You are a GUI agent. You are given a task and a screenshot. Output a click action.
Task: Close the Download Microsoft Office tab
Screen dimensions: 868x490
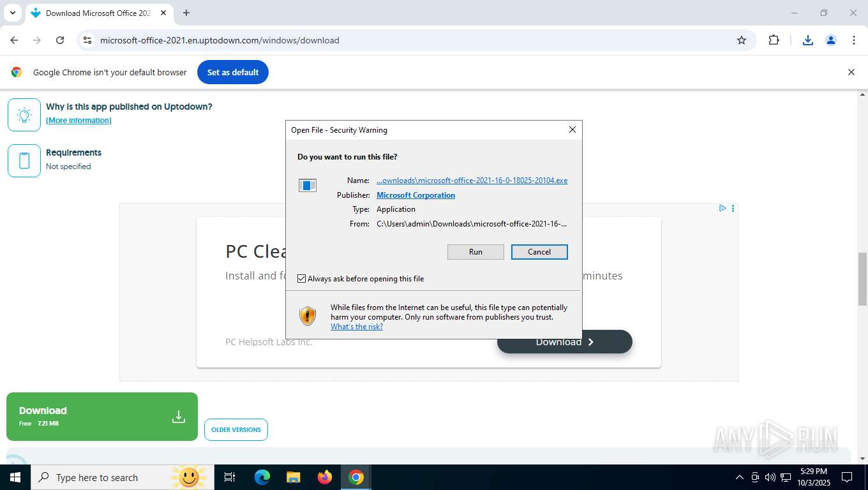[163, 13]
